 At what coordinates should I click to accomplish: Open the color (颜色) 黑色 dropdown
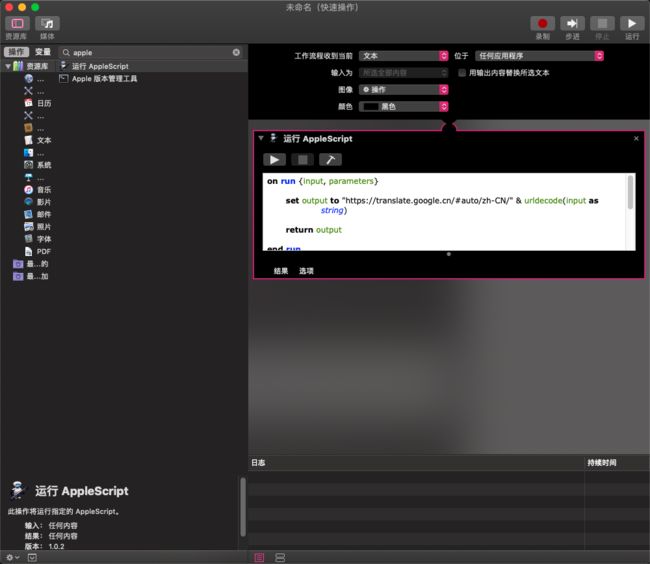[403, 107]
